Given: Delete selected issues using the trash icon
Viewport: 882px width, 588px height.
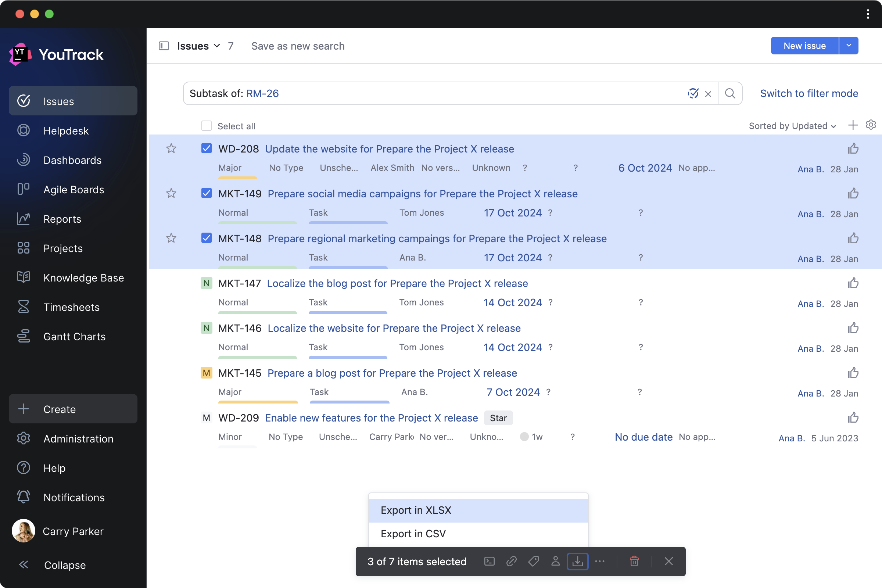Looking at the screenshot, I should click(634, 562).
